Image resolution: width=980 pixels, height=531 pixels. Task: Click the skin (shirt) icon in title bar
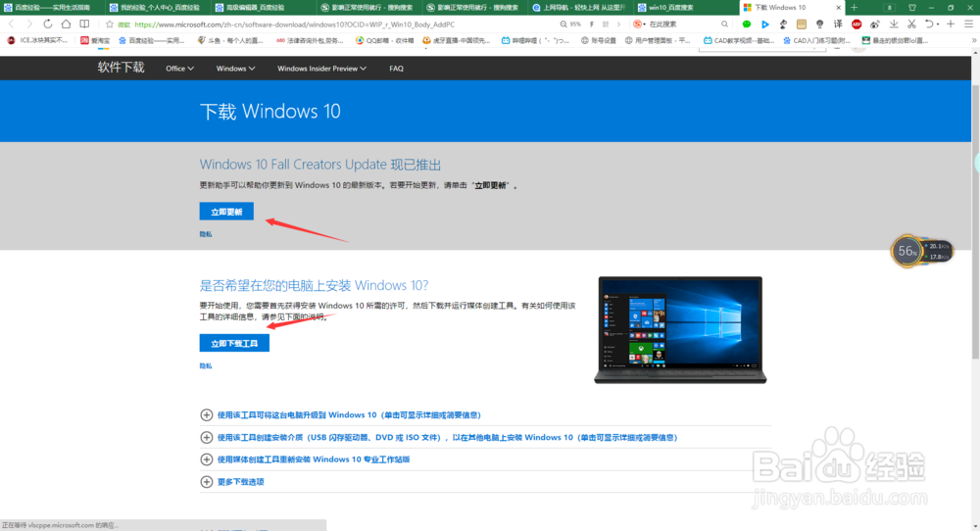coord(911,8)
